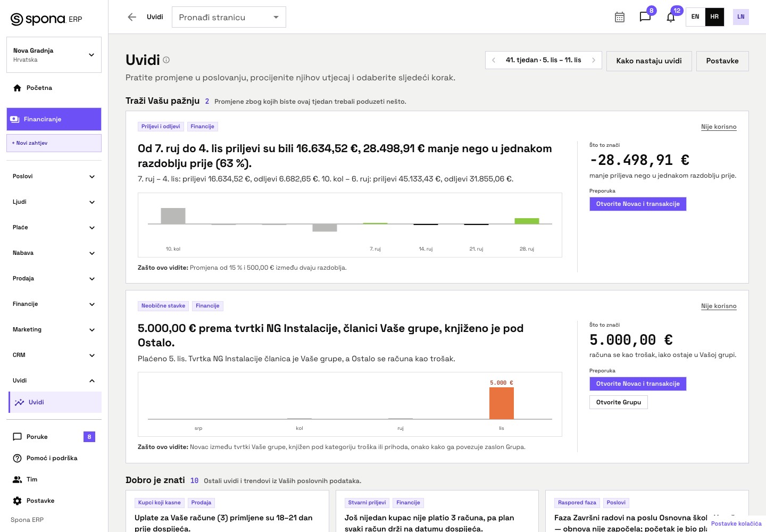Switch language to EN
Image resolution: width=766 pixels, height=532 pixels.
695,17
